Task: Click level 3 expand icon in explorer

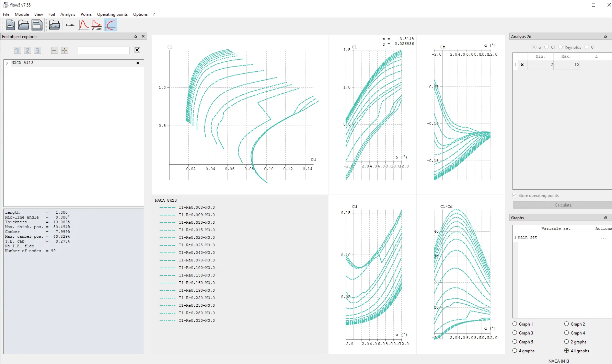Action: (37, 50)
